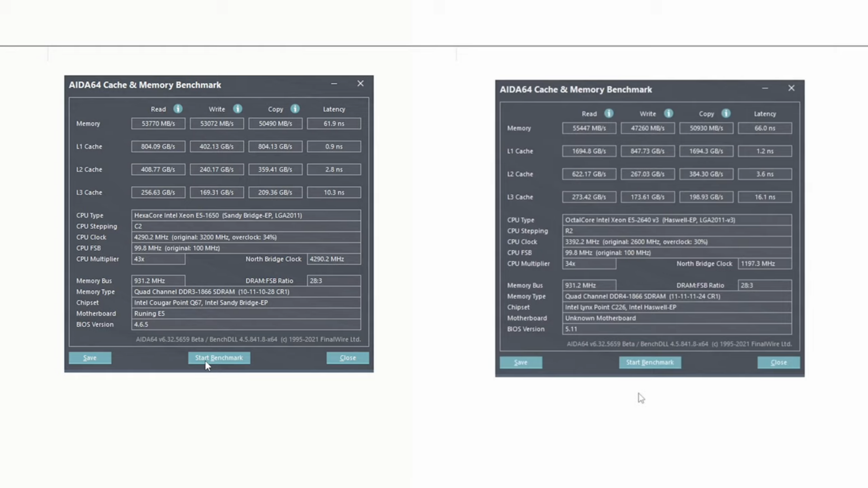
Task: Click the 66.0 ns Memory Latency value
Action: point(764,128)
